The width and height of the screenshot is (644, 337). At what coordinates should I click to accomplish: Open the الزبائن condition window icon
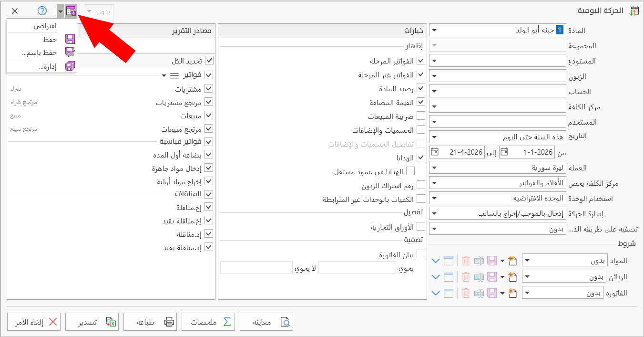click(448, 277)
